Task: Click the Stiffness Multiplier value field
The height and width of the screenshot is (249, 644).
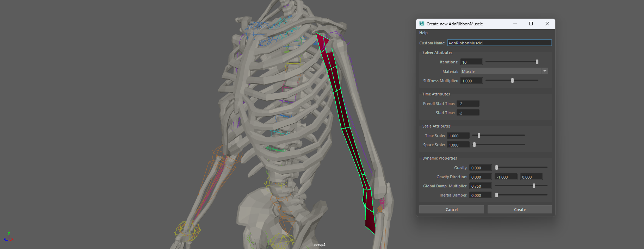Action: [471, 81]
